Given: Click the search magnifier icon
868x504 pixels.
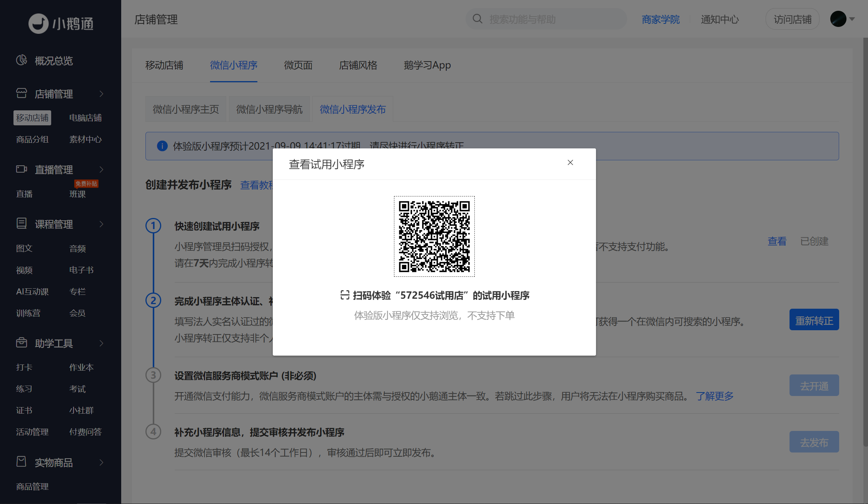Looking at the screenshot, I should (x=477, y=19).
